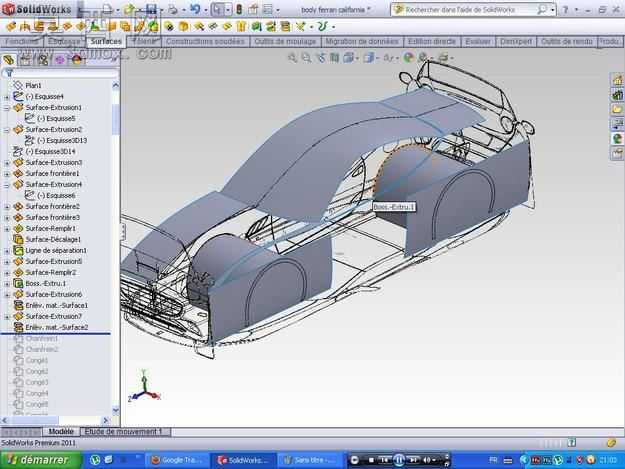
Task: Switch to the Outils de moulage tab
Action: [x=285, y=41]
